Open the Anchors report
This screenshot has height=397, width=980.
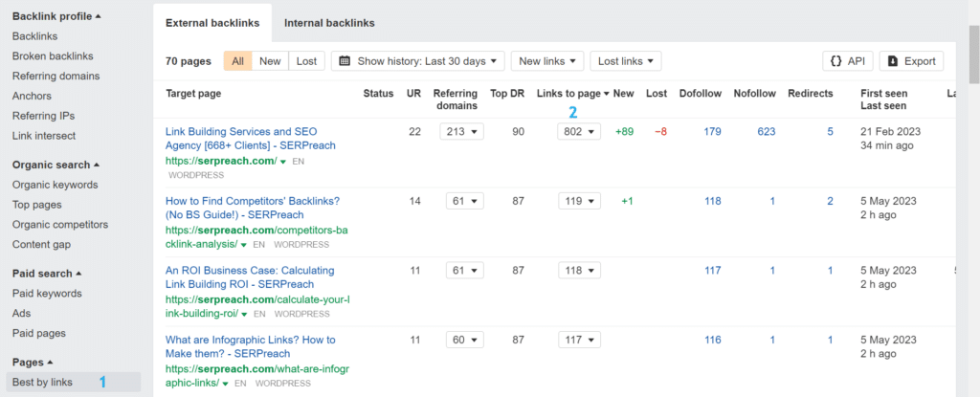(x=32, y=97)
